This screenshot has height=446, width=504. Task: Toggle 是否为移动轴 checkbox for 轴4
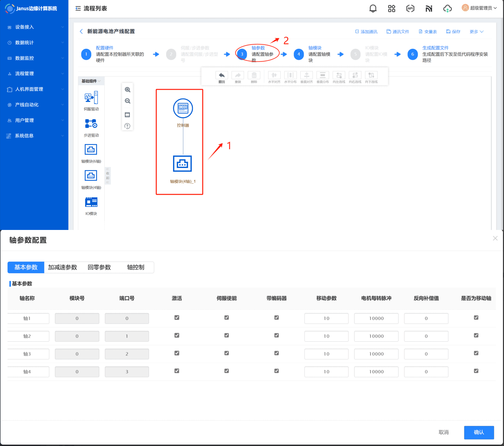pyautogui.click(x=476, y=371)
